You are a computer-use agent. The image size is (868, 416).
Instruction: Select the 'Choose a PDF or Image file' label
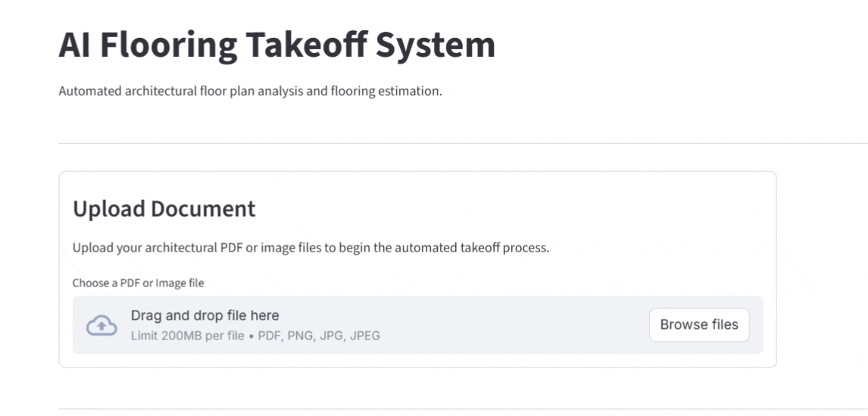pyautogui.click(x=138, y=283)
